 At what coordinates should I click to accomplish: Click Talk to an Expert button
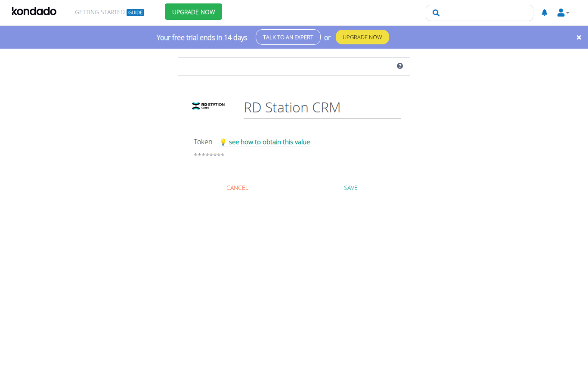[x=288, y=37]
